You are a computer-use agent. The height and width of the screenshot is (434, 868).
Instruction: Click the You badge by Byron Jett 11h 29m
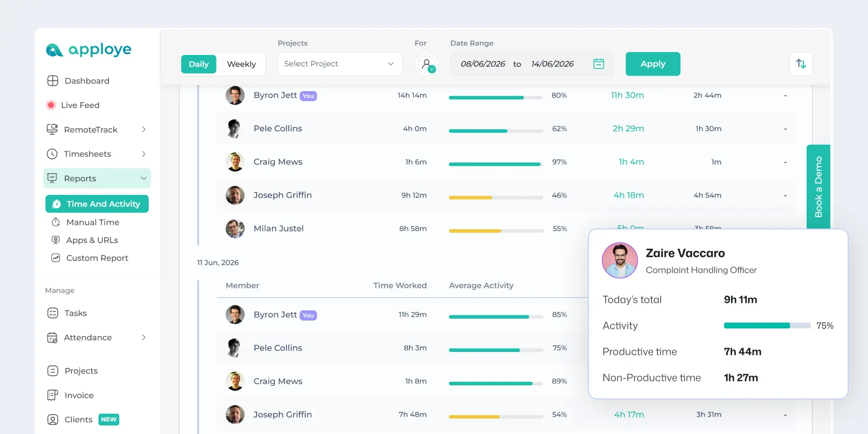(308, 315)
